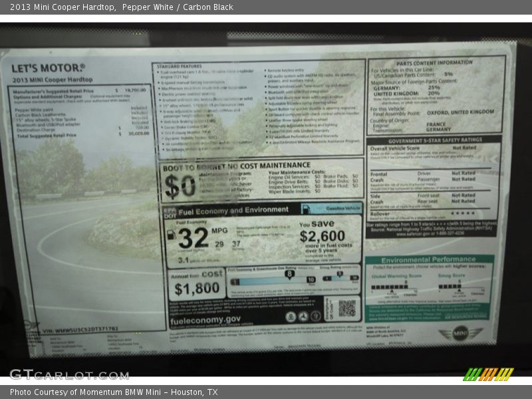Screen dimensions: 532x399
Task: Click the 'Smog Score' label
Action: (x=452, y=275)
